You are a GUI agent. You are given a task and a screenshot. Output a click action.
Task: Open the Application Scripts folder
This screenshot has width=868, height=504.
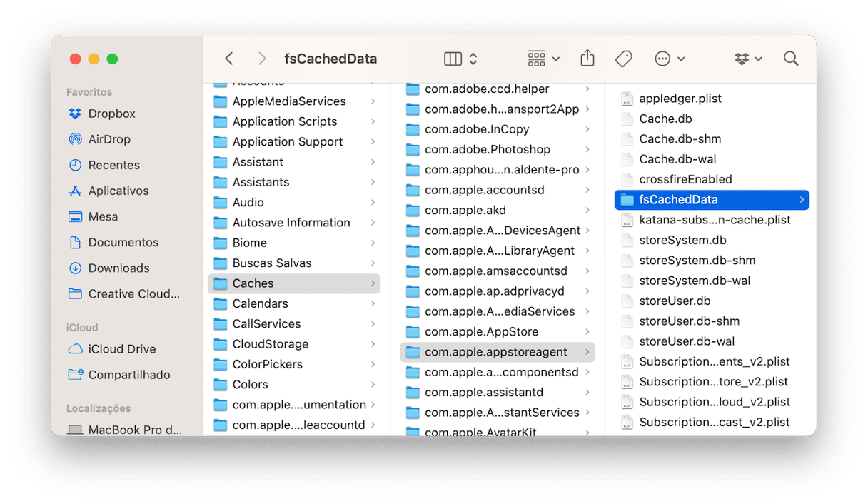tap(294, 121)
